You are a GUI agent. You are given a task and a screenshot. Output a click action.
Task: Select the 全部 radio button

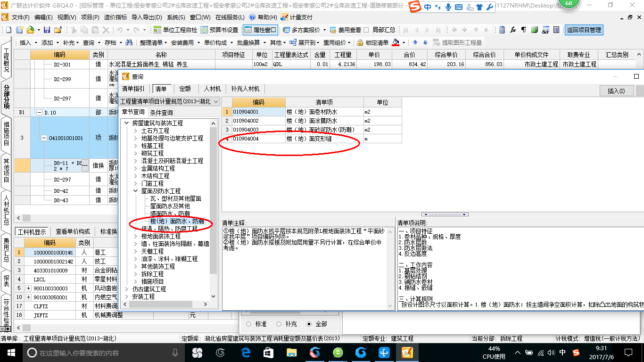[x=309, y=324]
